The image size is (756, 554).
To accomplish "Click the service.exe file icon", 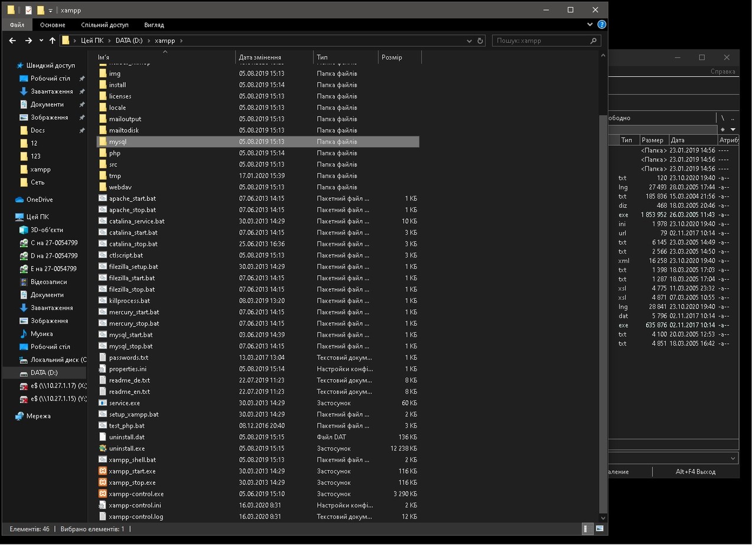I will 102,403.
